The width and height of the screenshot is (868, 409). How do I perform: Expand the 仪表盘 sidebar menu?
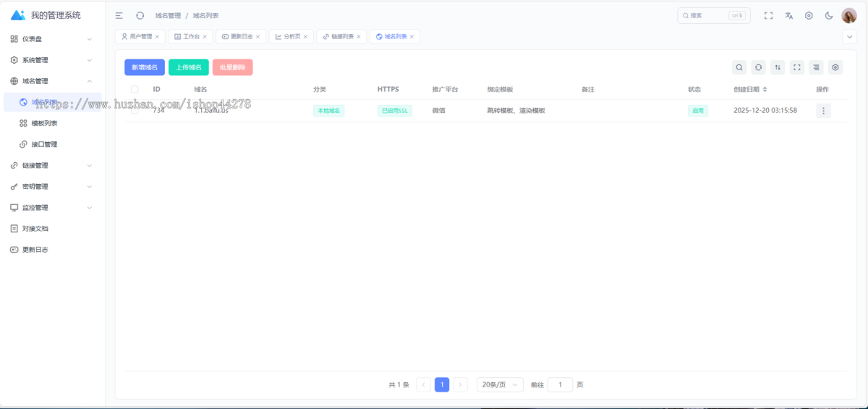(x=52, y=39)
